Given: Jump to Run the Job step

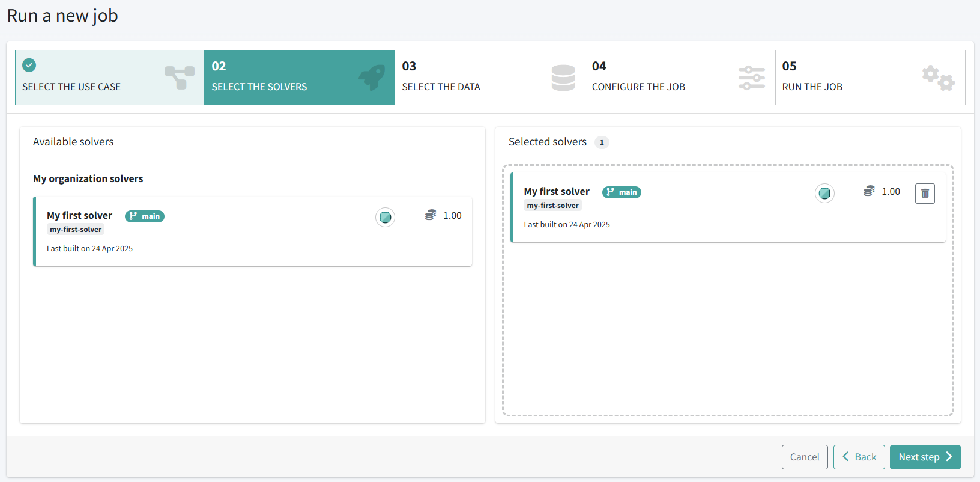Looking at the screenshot, I should coord(812,87).
